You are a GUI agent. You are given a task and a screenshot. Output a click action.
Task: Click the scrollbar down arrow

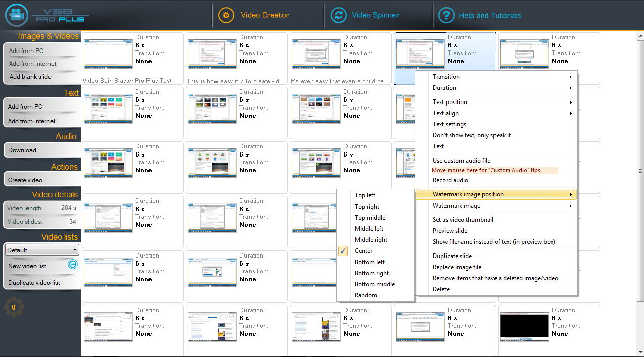point(640,353)
